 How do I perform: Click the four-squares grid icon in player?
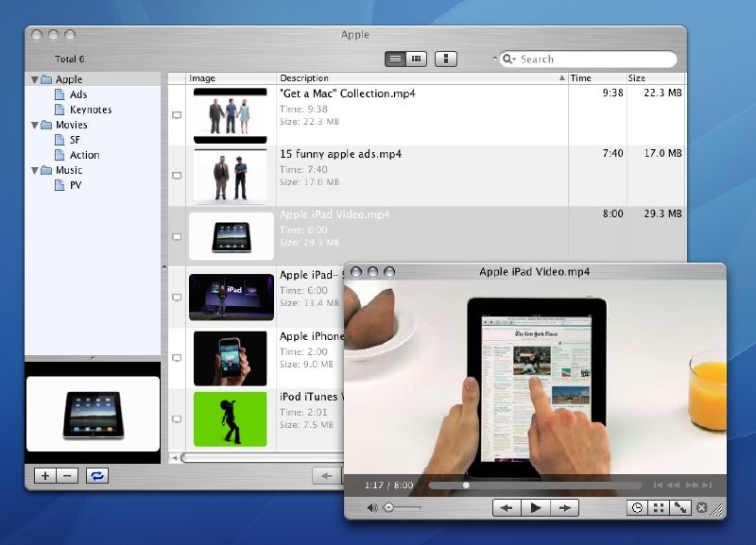[659, 508]
